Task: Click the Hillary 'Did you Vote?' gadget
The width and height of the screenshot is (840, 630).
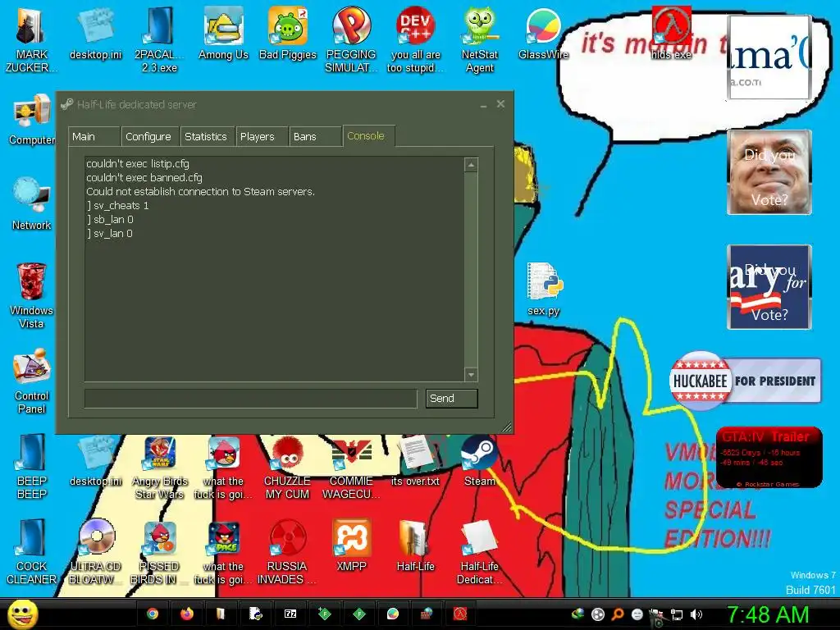Action: click(x=769, y=287)
